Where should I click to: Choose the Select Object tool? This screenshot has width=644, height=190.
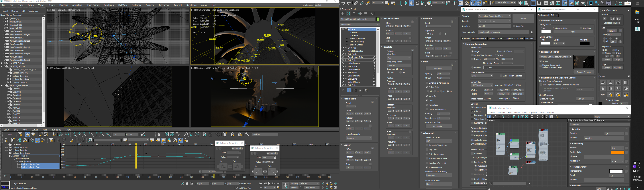point(387,3)
